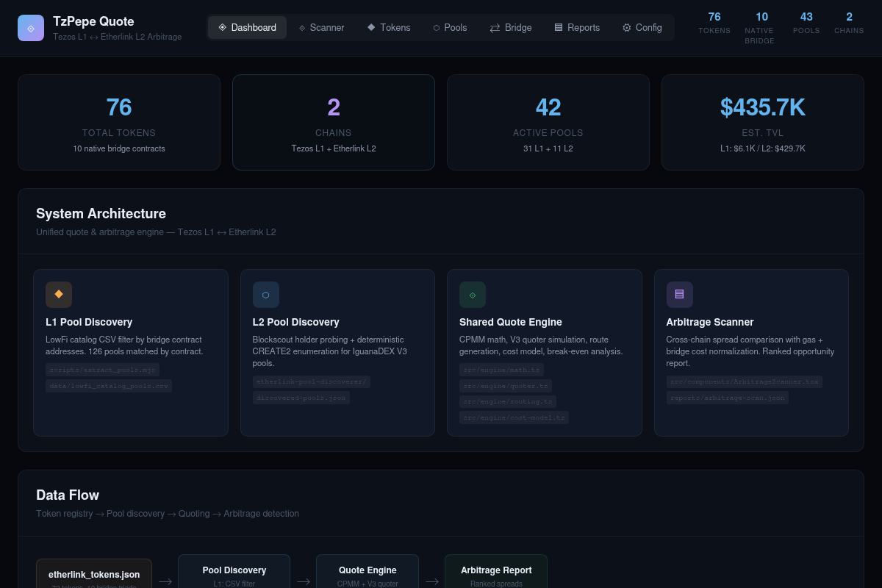Switch to the Scanner tab
This screenshot has height=588, width=882.
tap(321, 27)
